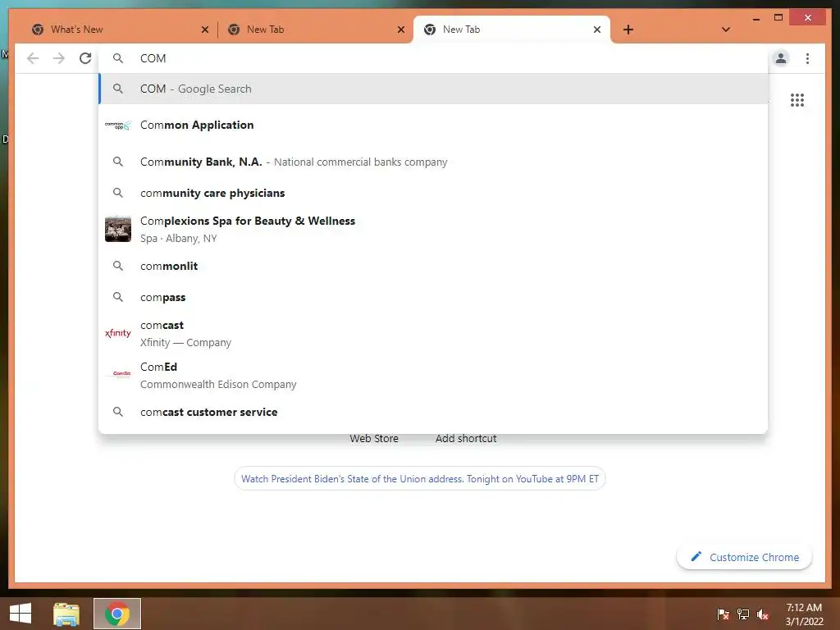Screen dimensions: 840x630
Task: Open the Chrome three-dot menu
Action: (x=807, y=58)
